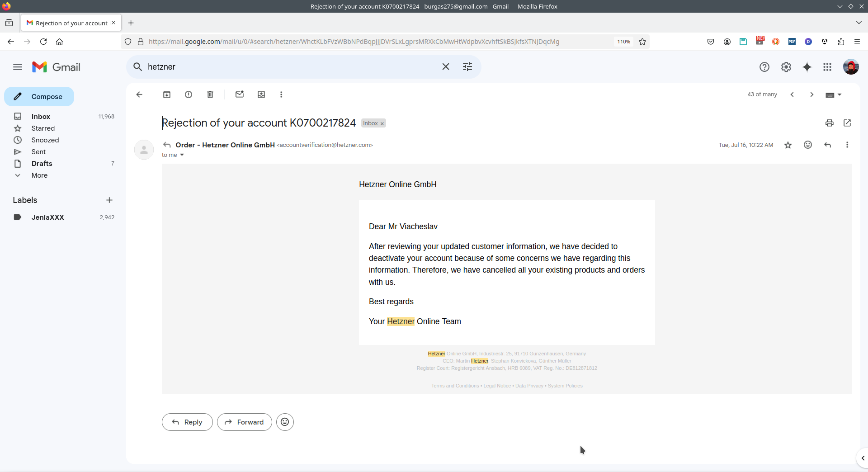Click Forward button

tap(244, 422)
